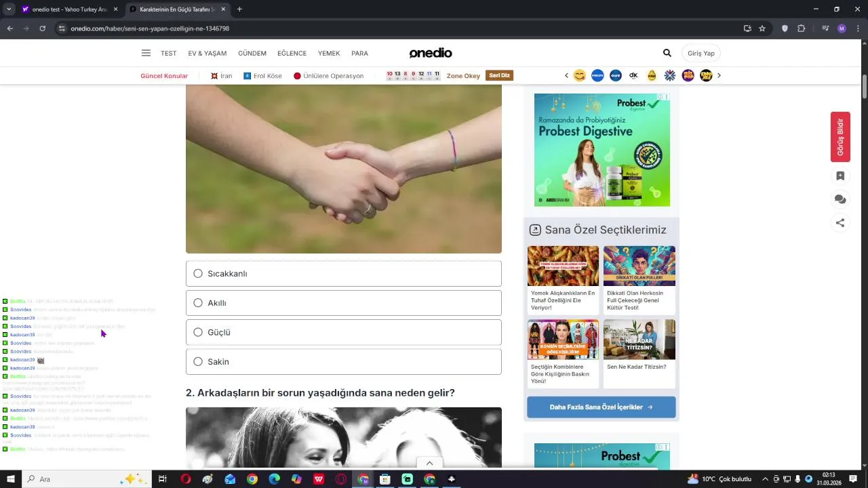Click Daha Fazla Sana Özel İçerikler

pos(601,407)
